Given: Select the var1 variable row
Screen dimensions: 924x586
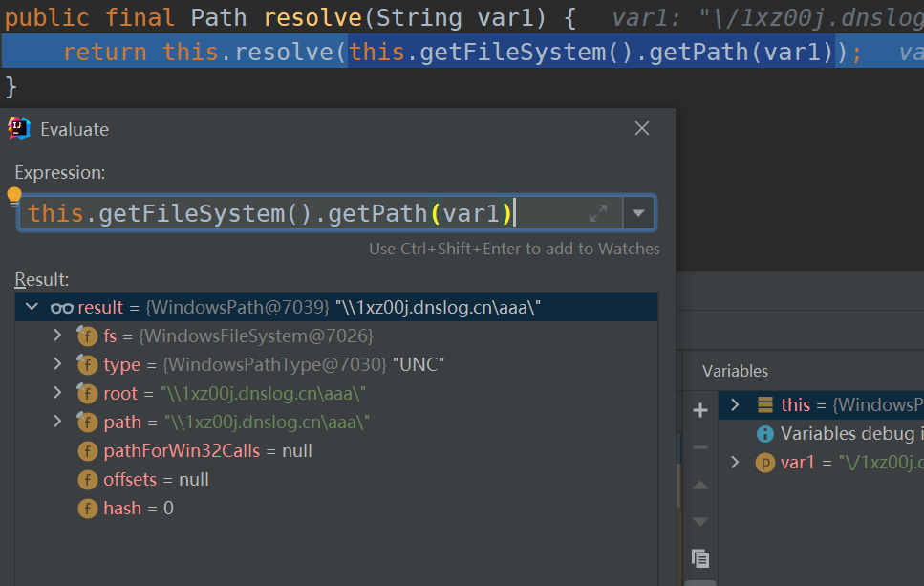Looking at the screenshot, I should [x=821, y=462].
